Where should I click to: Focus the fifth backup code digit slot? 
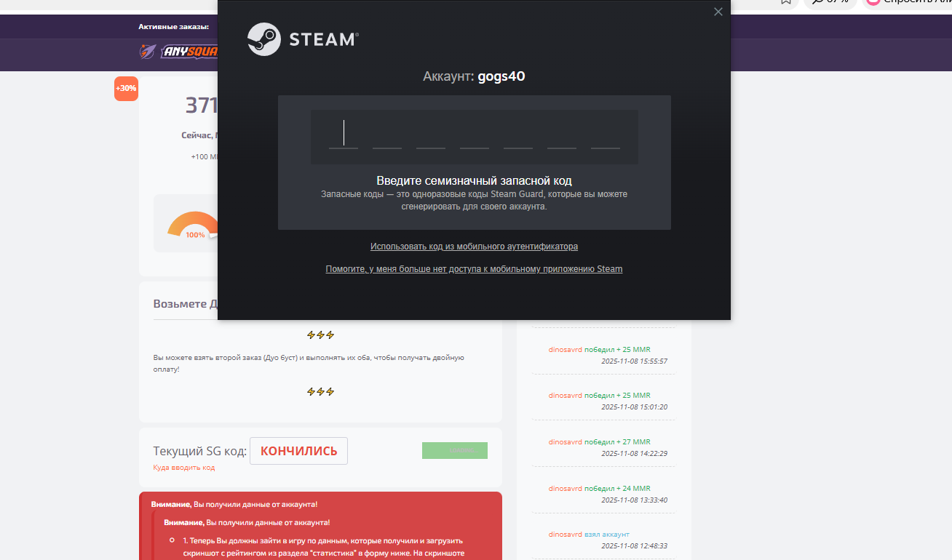pos(518,135)
